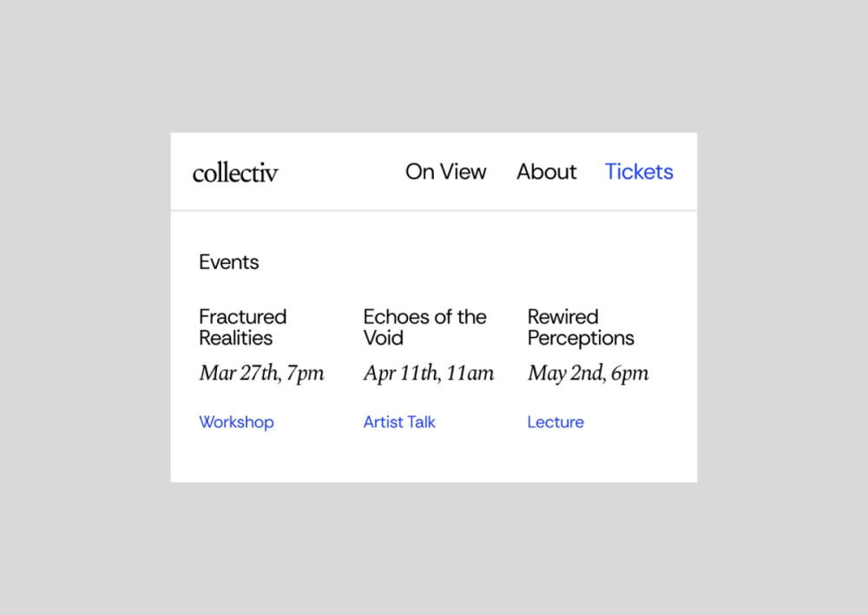
Task: View details for the Workshop event
Action: click(236, 422)
